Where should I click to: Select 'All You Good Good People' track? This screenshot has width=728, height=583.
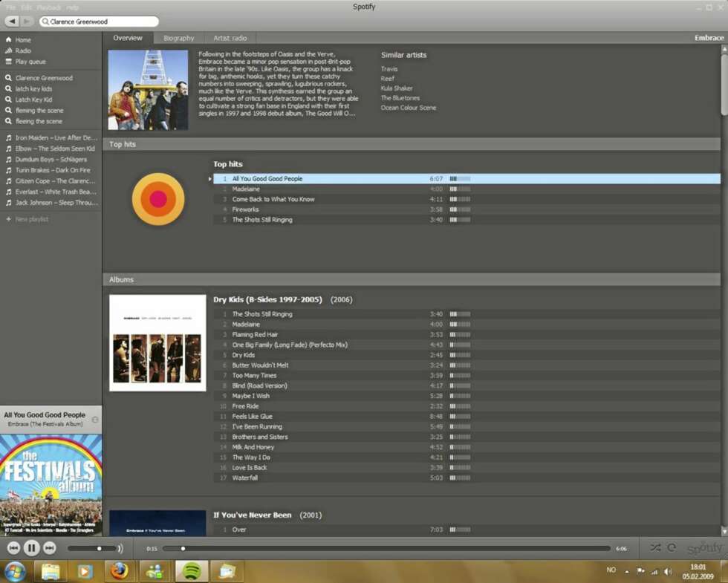coord(467,179)
